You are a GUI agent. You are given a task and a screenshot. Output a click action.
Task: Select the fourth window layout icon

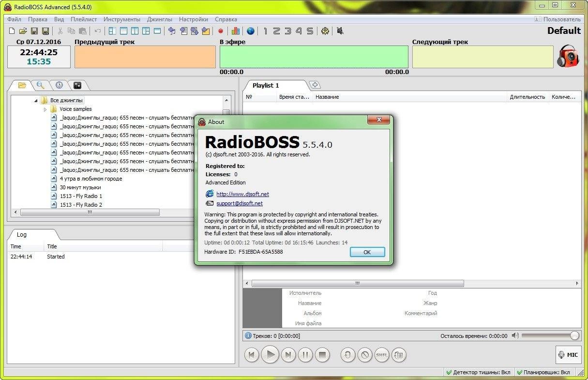coord(146,31)
